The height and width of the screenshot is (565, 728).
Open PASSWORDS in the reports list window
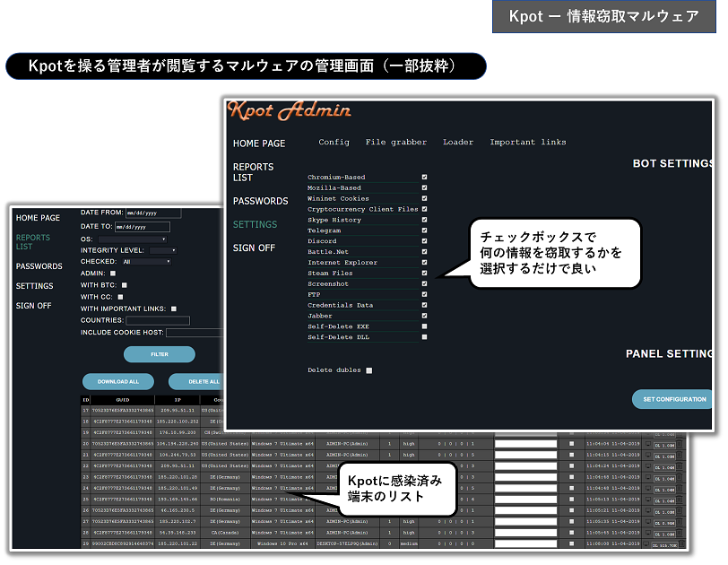[x=39, y=266]
